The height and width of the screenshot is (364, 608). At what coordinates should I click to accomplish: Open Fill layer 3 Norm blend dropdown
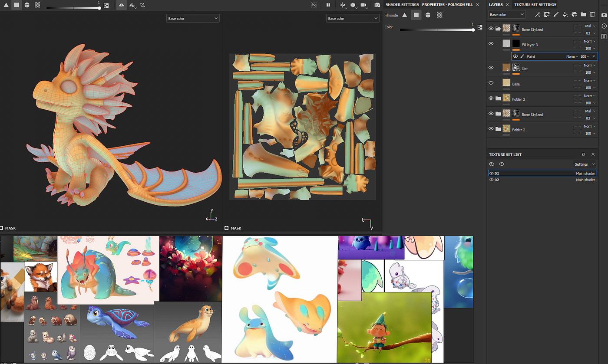(590, 41)
